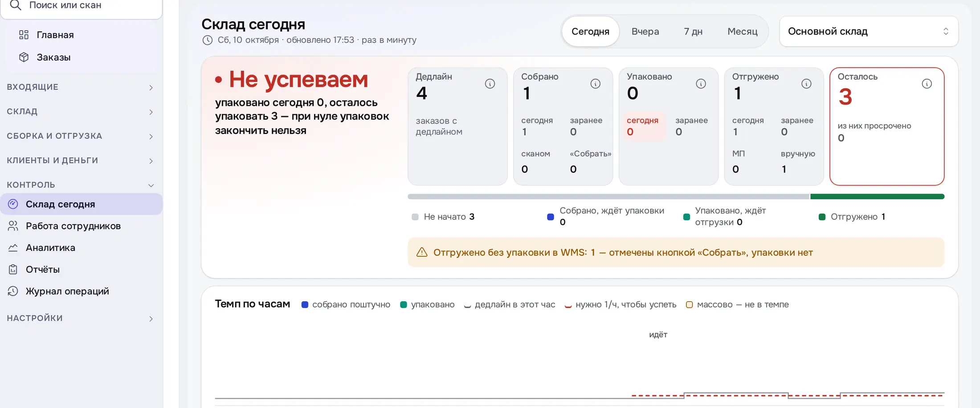The width and height of the screenshot is (980, 408).
Task: Click the Склад сегодня gauge icon
Action: pyautogui.click(x=13, y=204)
